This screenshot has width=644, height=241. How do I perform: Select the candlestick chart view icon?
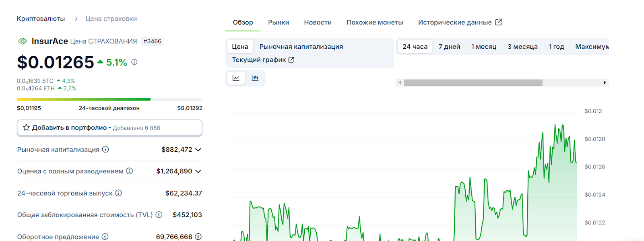(255, 78)
